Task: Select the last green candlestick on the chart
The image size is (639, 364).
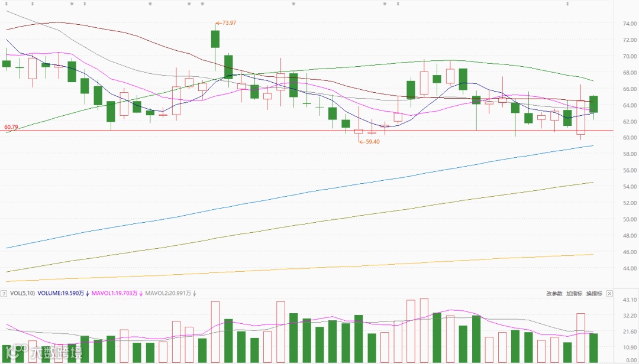Action: coord(593,104)
